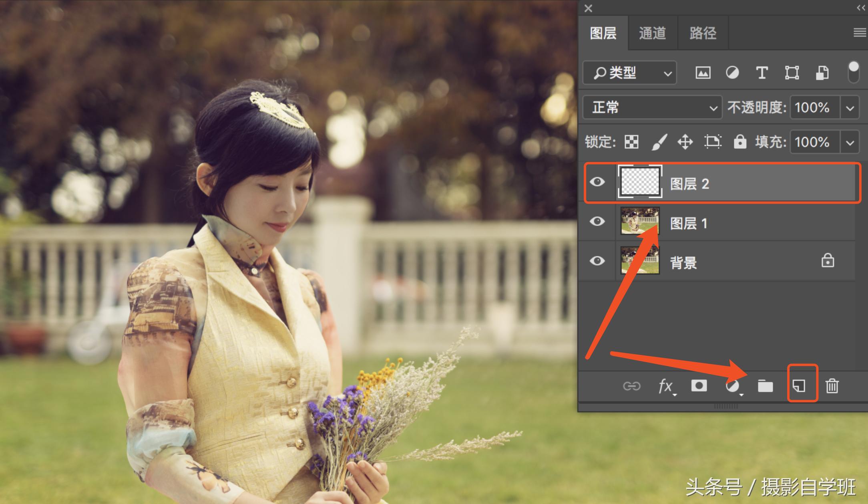Screen dimensions: 868x504
Task: Open the adjustment layer half-circle icon
Action: (x=732, y=386)
